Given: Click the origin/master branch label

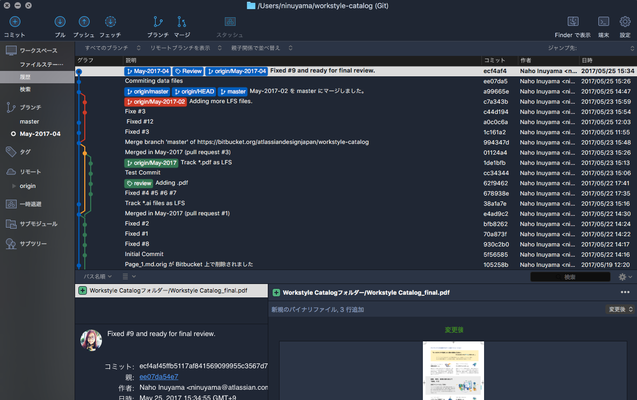Looking at the screenshot, I should point(147,91).
